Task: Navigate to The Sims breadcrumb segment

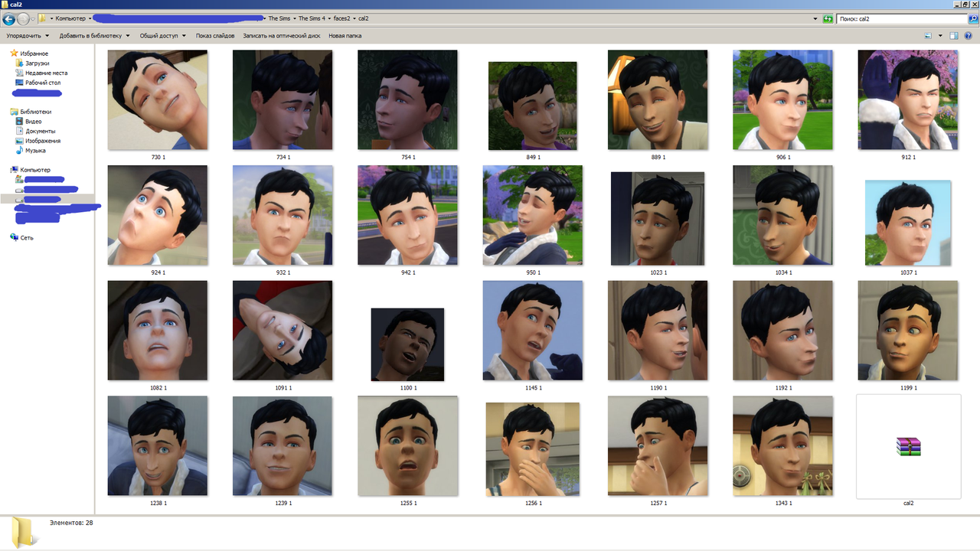Action: click(279, 18)
